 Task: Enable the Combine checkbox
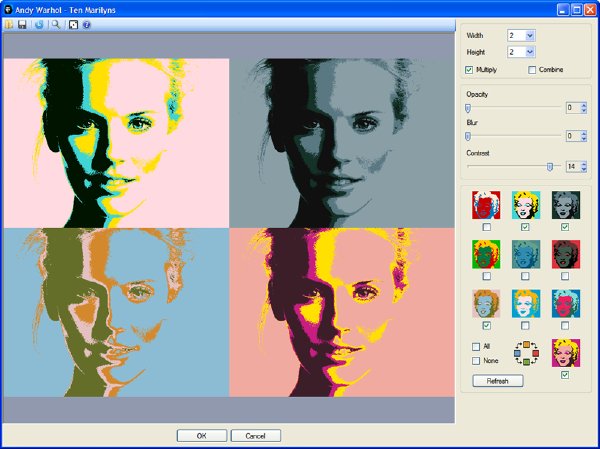[x=532, y=70]
